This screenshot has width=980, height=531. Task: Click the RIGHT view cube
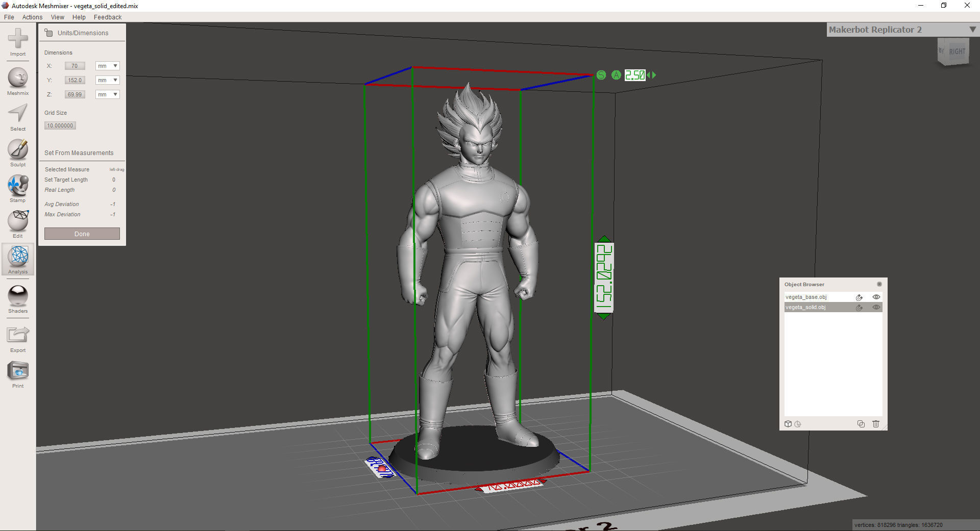click(953, 52)
